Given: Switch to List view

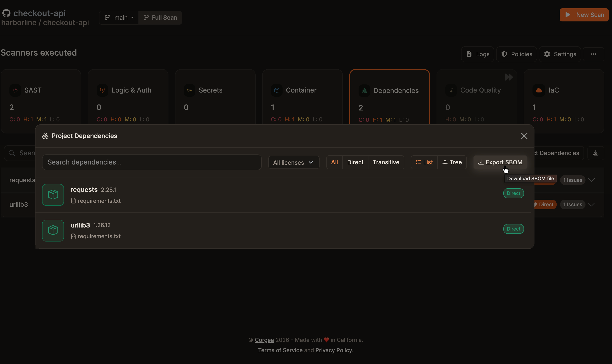Looking at the screenshot, I should point(424,162).
